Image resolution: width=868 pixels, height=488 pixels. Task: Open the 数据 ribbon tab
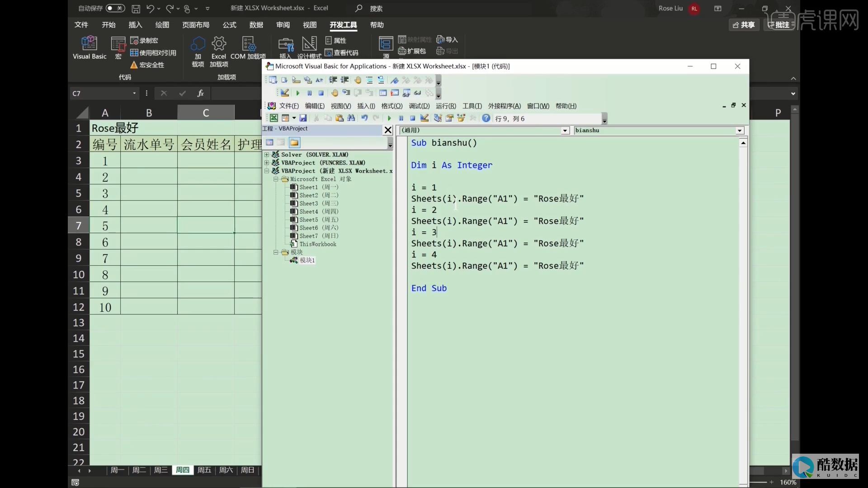256,25
